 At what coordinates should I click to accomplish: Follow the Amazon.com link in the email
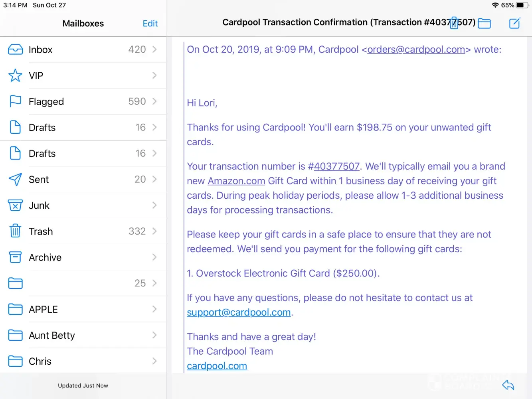236,181
